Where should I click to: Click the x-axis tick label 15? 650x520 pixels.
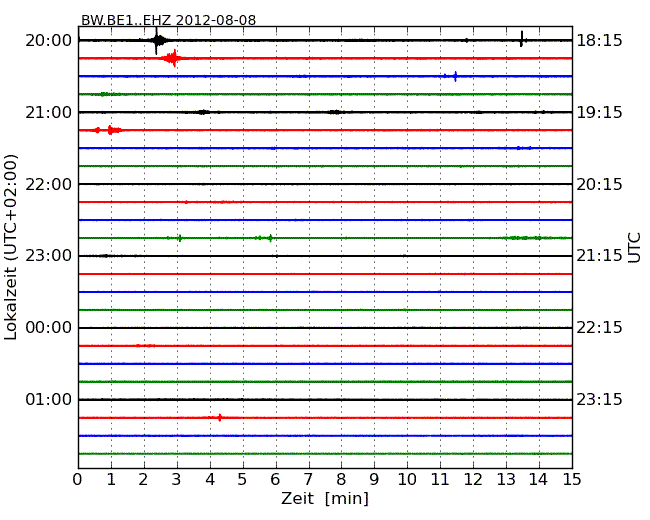(x=572, y=479)
